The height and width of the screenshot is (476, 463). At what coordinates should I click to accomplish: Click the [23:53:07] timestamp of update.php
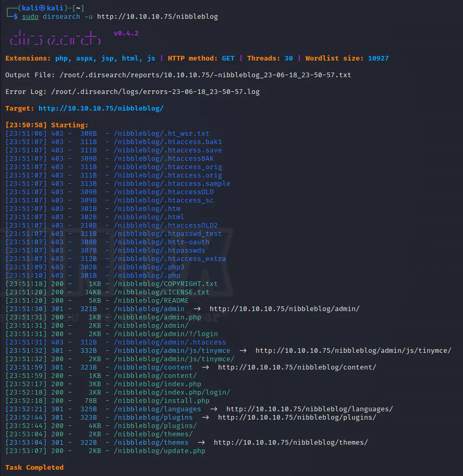(26, 451)
